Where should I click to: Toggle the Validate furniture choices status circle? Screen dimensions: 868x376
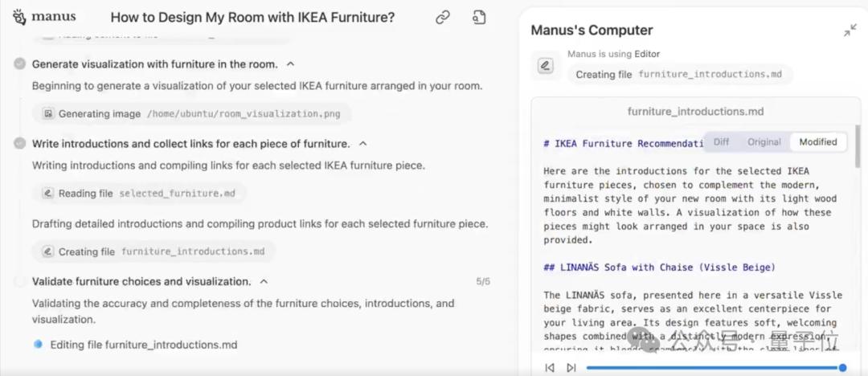click(x=20, y=281)
